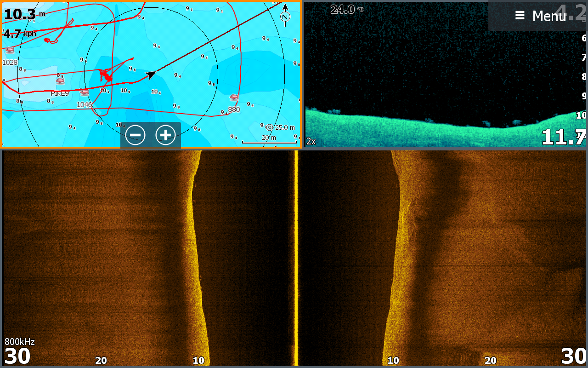The height and width of the screenshot is (368, 588).
Task: Click the hamburger icon beside Menu
Action: 520,16
